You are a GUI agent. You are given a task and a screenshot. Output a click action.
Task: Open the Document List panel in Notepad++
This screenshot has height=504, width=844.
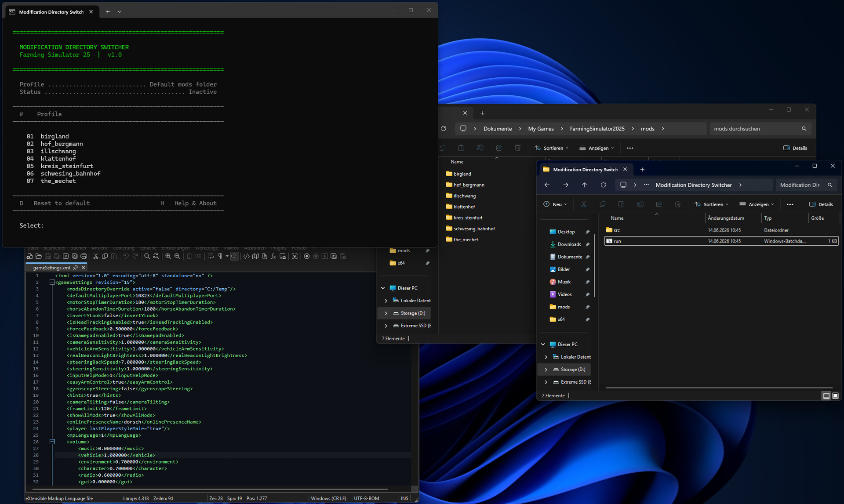point(265,256)
